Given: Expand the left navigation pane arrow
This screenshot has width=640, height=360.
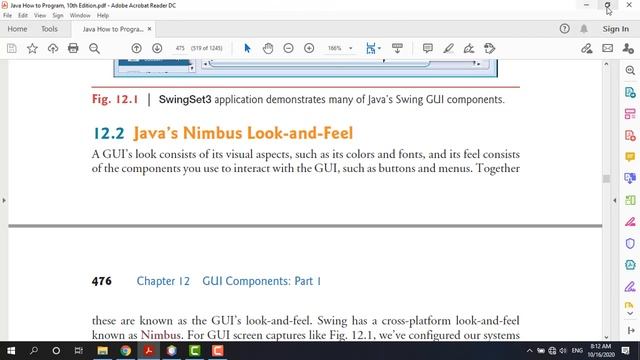Looking at the screenshot, I should pos(4,200).
